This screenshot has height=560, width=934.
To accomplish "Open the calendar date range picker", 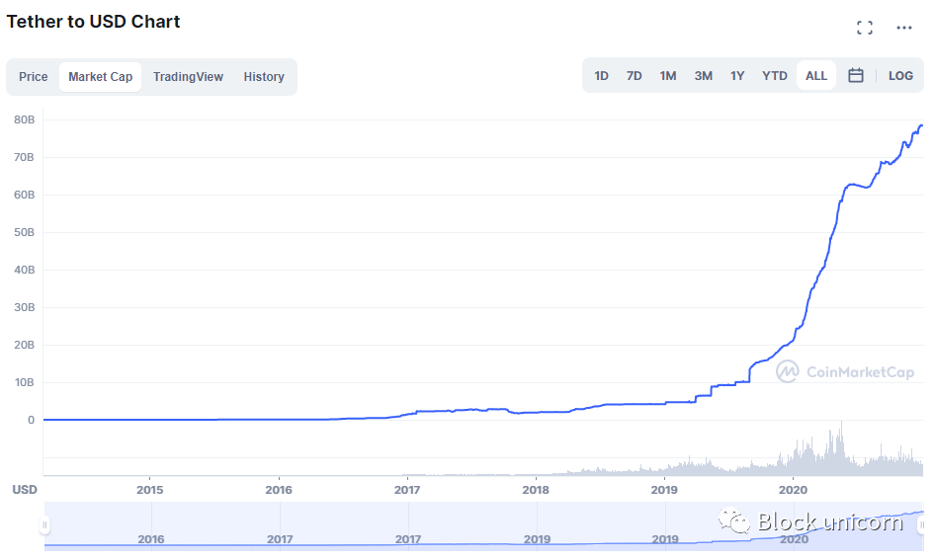I will click(855, 76).
